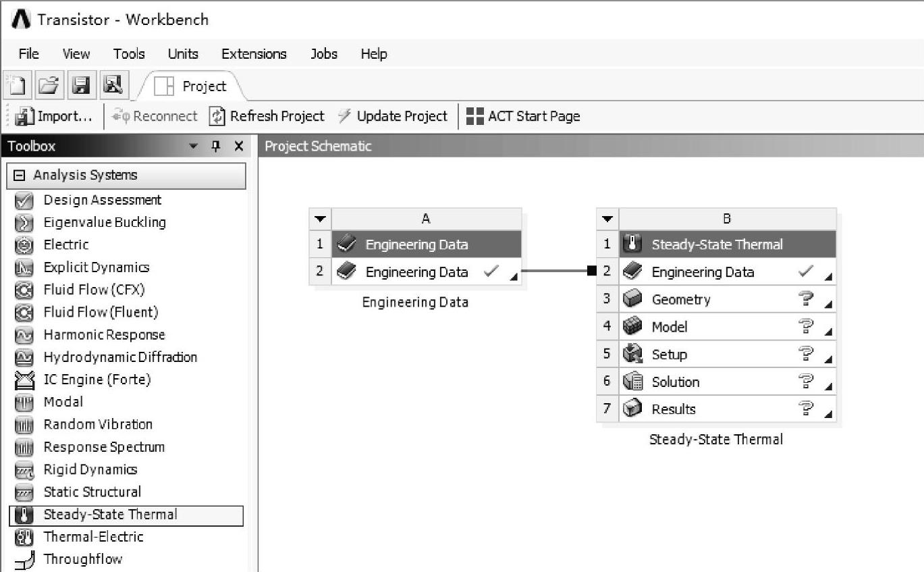Click the Refresh Project button
The height and width of the screenshot is (572, 924).
267,116
